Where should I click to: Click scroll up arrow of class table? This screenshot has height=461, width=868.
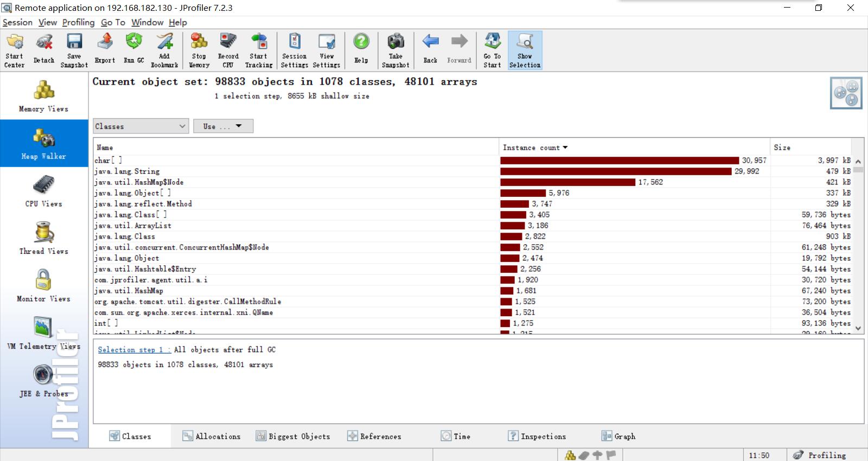[858, 161]
